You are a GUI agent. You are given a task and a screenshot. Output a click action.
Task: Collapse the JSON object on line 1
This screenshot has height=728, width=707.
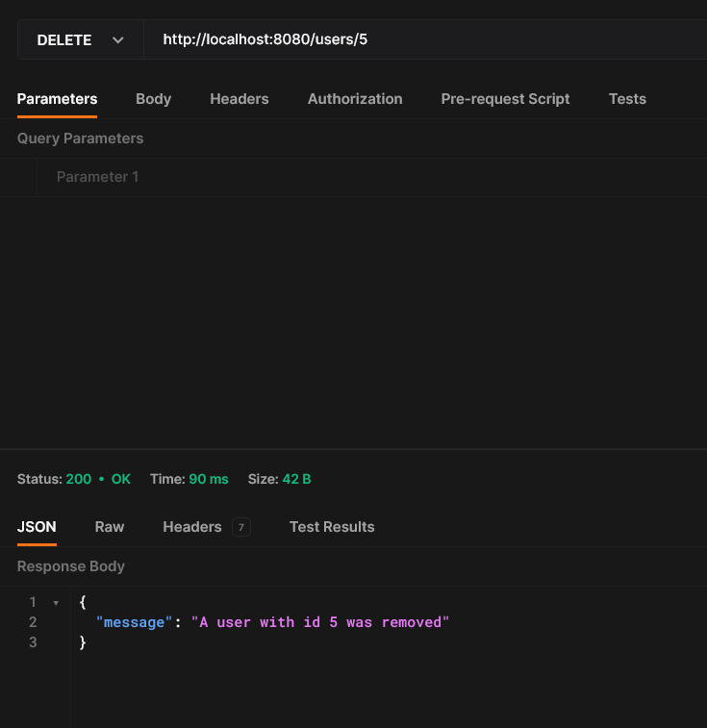tap(56, 603)
